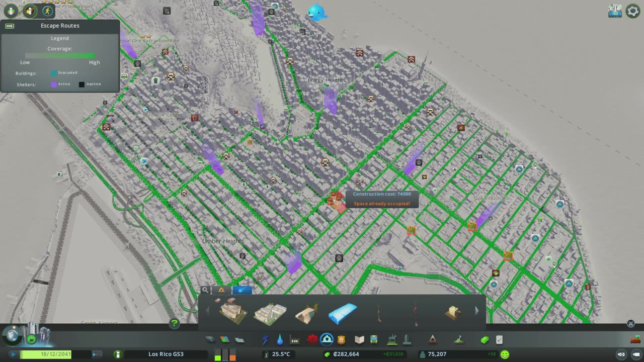This screenshot has height=362, width=644.
Task: Close the build panel with X
Action: [630, 324]
